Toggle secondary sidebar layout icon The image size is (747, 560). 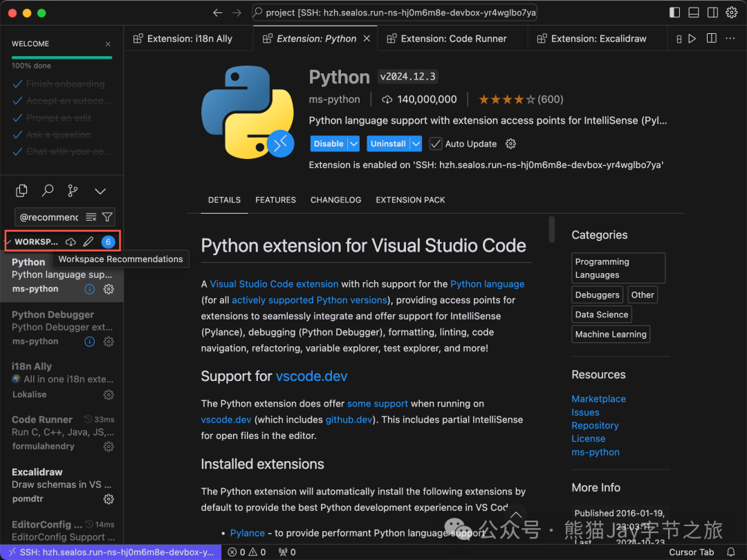[712, 13]
